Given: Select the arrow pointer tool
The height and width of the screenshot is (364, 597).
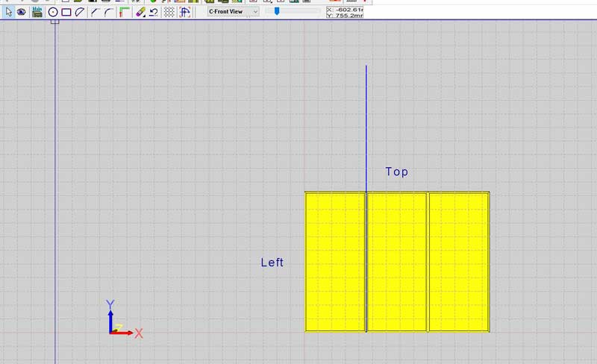Looking at the screenshot, I should (9, 12).
